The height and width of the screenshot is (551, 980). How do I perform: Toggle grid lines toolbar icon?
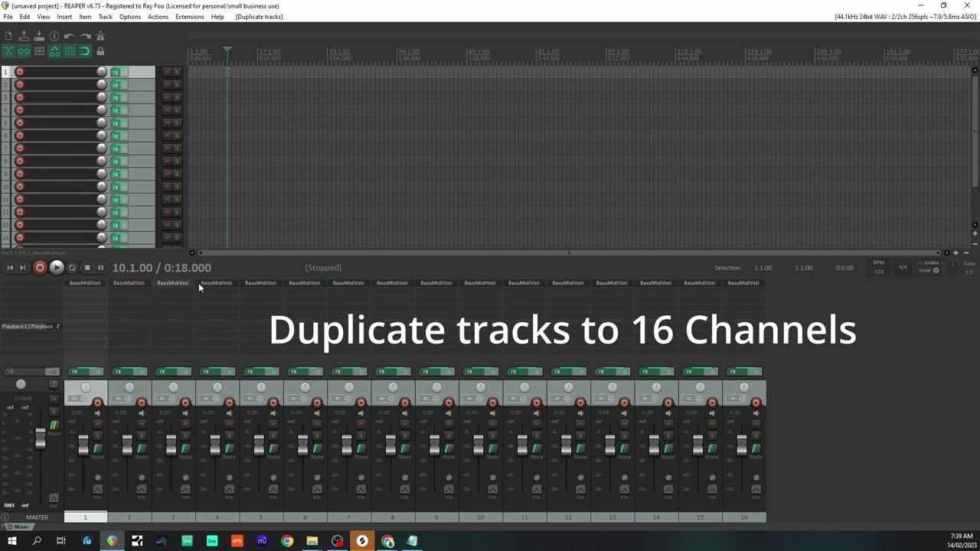pos(70,51)
